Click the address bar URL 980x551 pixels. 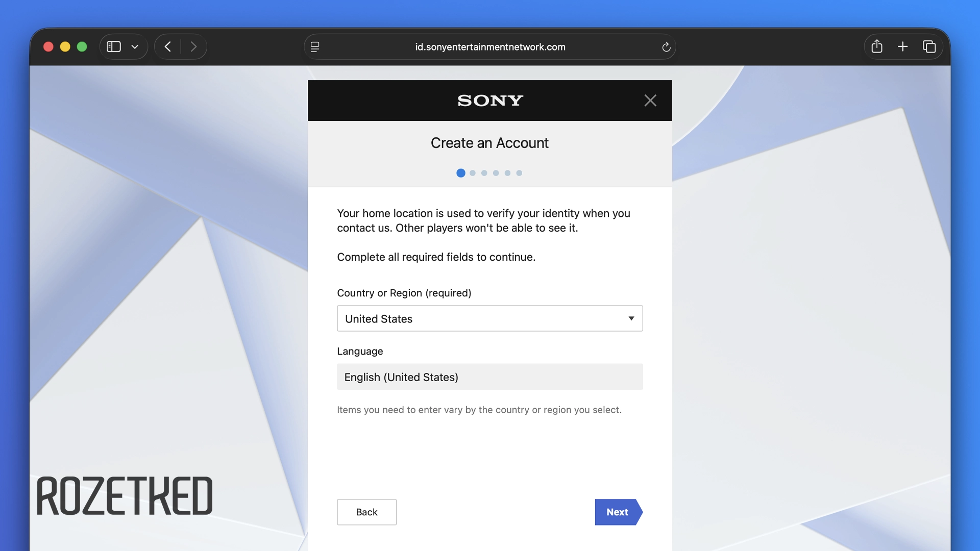click(490, 47)
